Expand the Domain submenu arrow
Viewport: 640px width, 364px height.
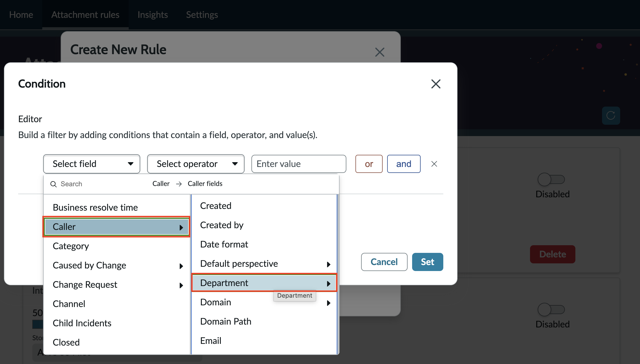pyautogui.click(x=329, y=303)
